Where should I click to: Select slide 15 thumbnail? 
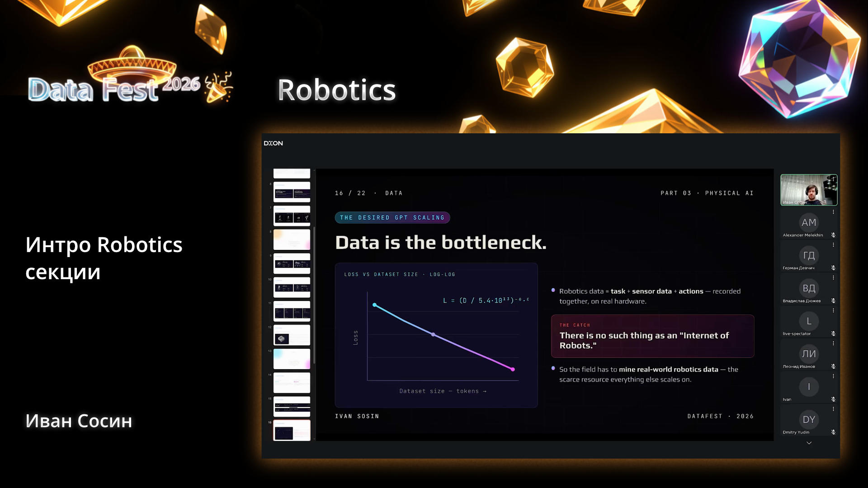point(292,407)
